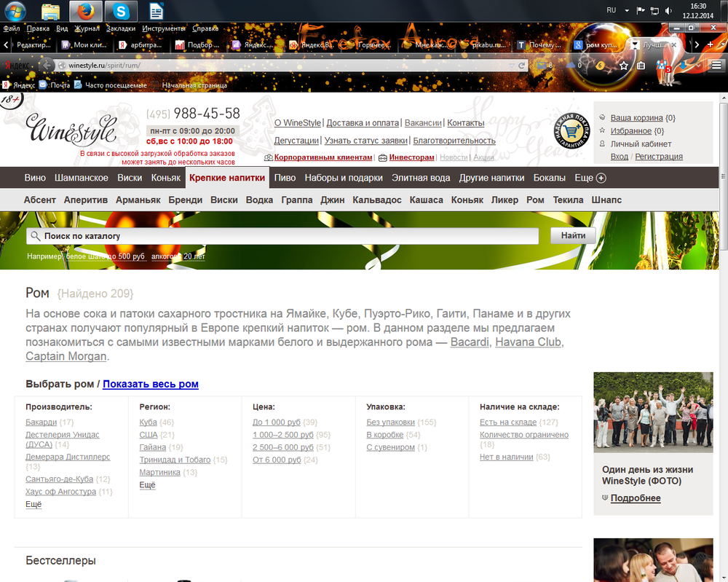The width and height of the screenshot is (728, 582).
Task: Switch to Skype on the taskbar
Action: coord(121,11)
